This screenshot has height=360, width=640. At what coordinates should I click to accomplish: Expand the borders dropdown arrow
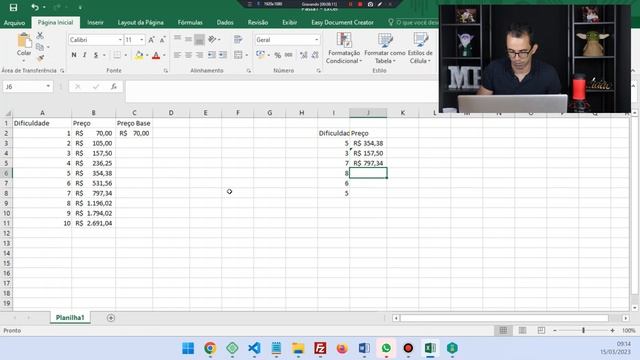126,55
